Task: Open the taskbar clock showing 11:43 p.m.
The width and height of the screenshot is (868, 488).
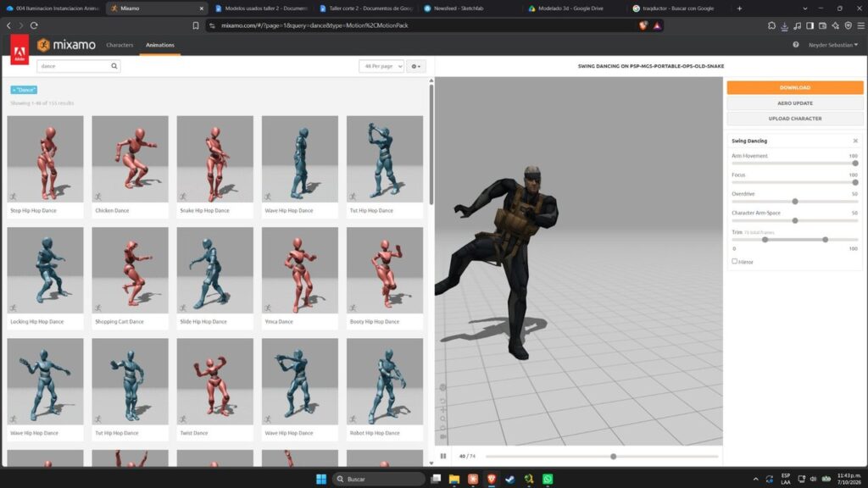Action: click(x=849, y=480)
